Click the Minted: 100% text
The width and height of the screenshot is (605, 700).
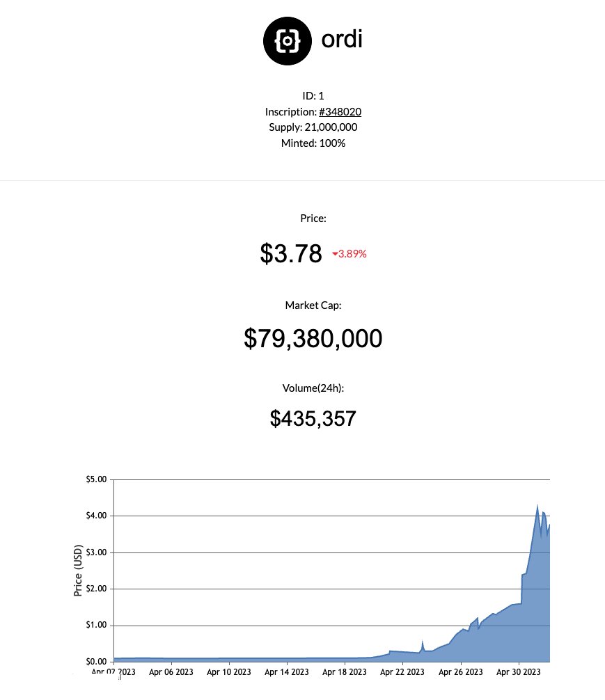pos(313,143)
